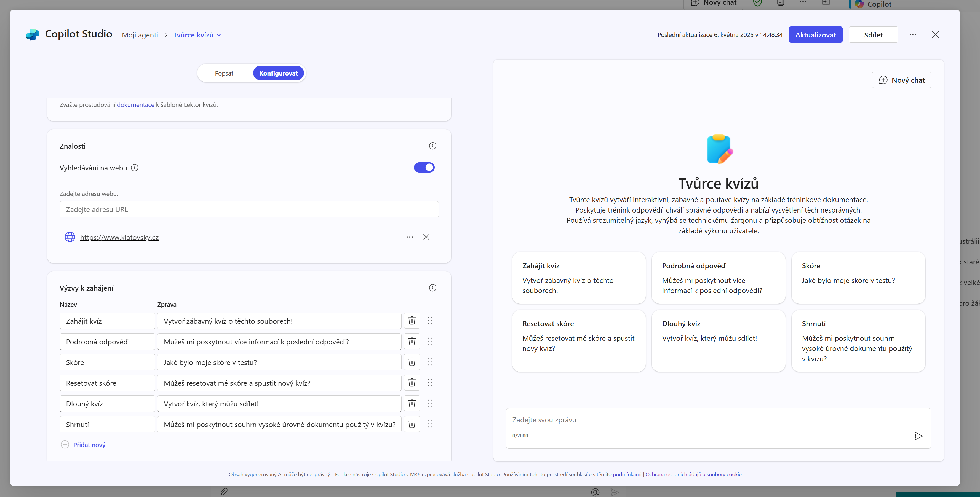
Task: Switch to the Popsat tab
Action: coord(224,73)
